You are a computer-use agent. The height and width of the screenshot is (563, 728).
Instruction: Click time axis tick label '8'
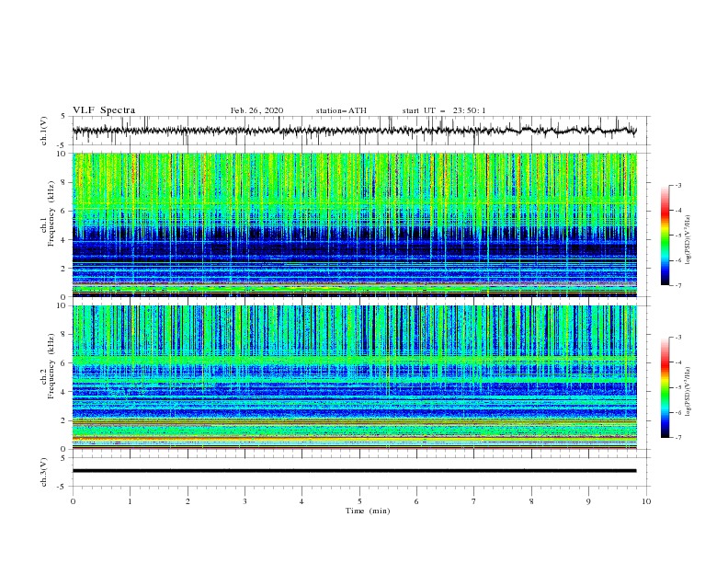tap(531, 501)
